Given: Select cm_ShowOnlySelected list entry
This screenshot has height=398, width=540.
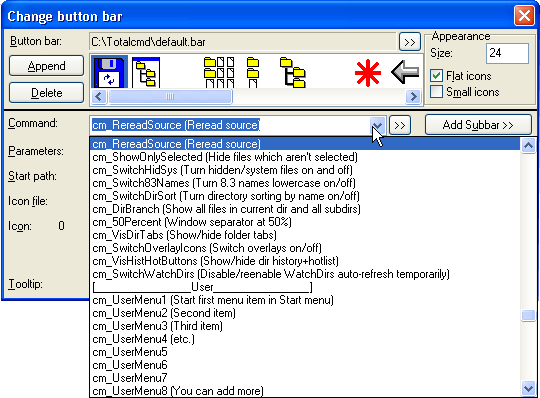Looking at the screenshot, I should pyautogui.click(x=305, y=157).
